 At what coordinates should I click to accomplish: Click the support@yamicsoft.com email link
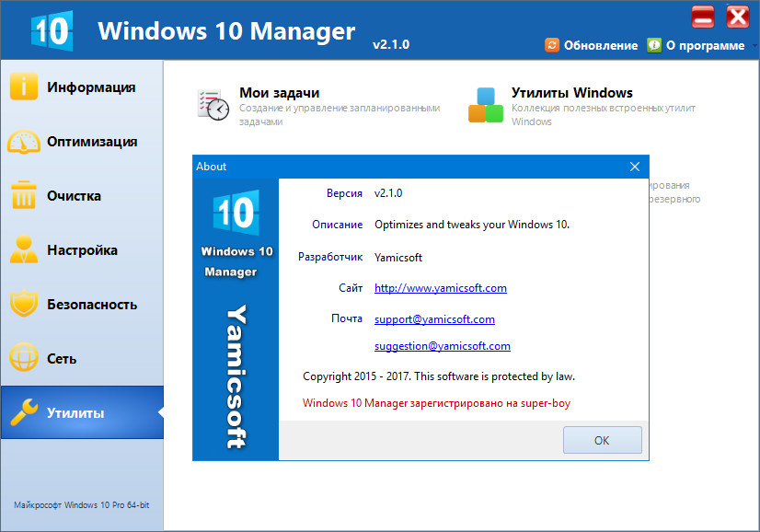(433, 318)
